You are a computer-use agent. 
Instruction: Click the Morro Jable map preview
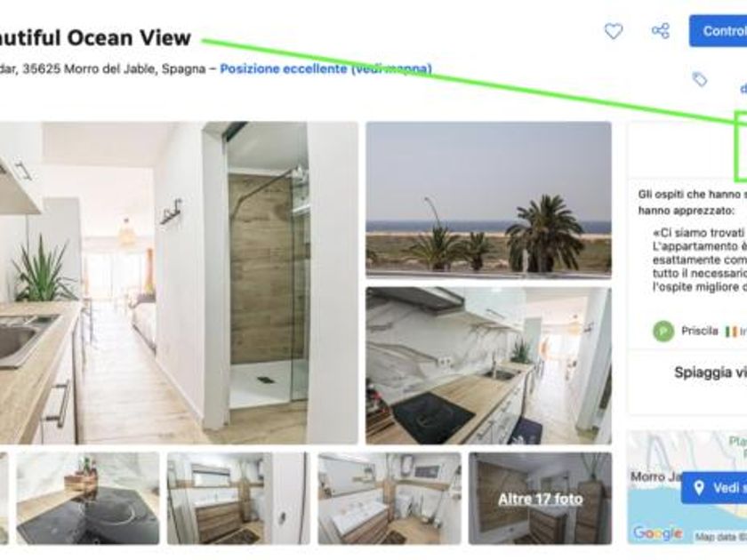[x=687, y=487]
